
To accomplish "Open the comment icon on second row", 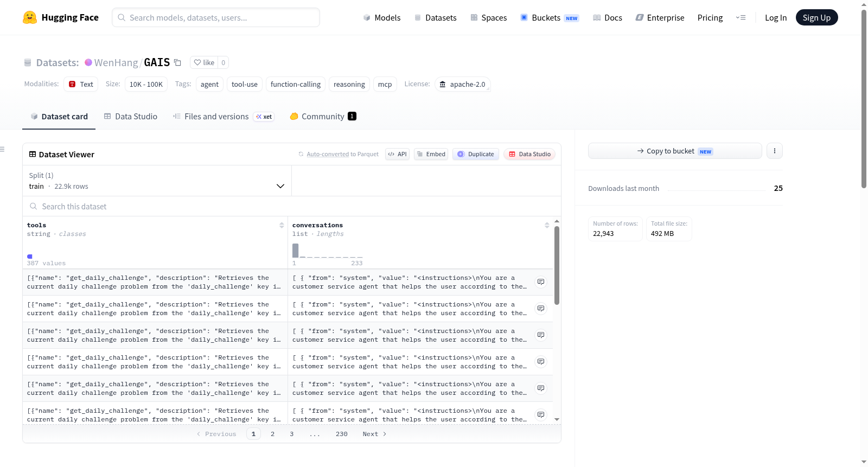I will [541, 309].
